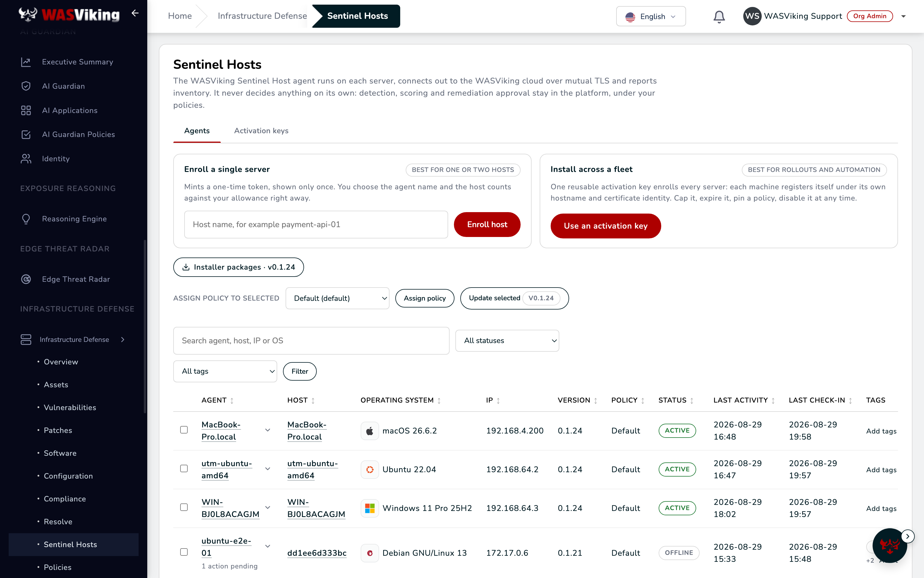The width and height of the screenshot is (924, 578).
Task: Go to Home breadcrumb
Action: point(180,16)
